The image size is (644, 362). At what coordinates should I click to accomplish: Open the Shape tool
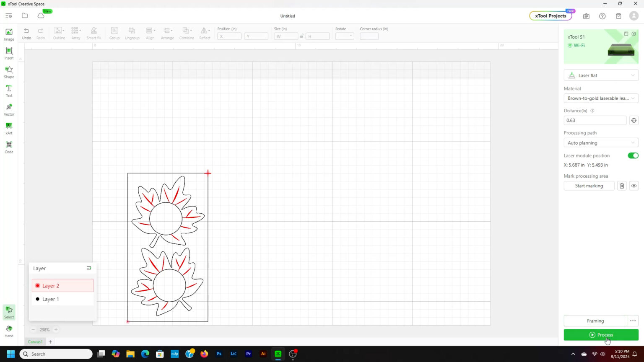[9, 72]
